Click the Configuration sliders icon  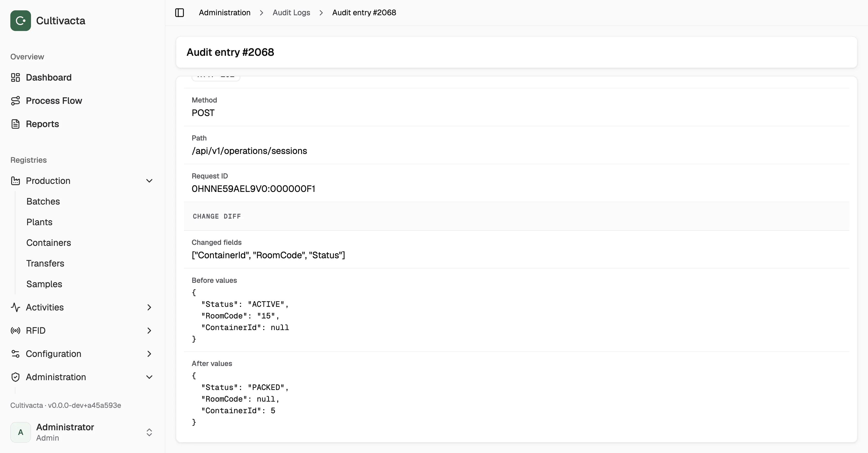coord(16,354)
